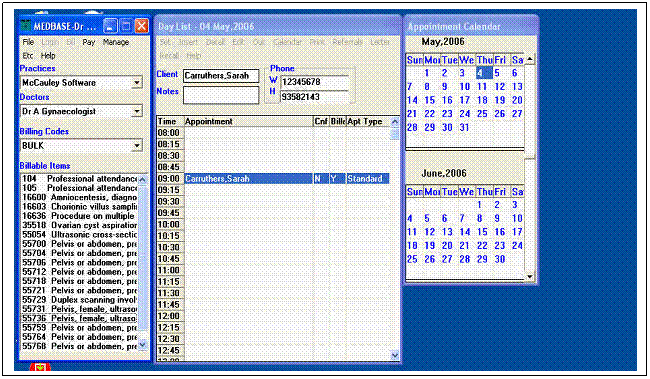Click calendar scrollbar down arrow beside June
Screen dimensions: 650x379
pos(529,277)
